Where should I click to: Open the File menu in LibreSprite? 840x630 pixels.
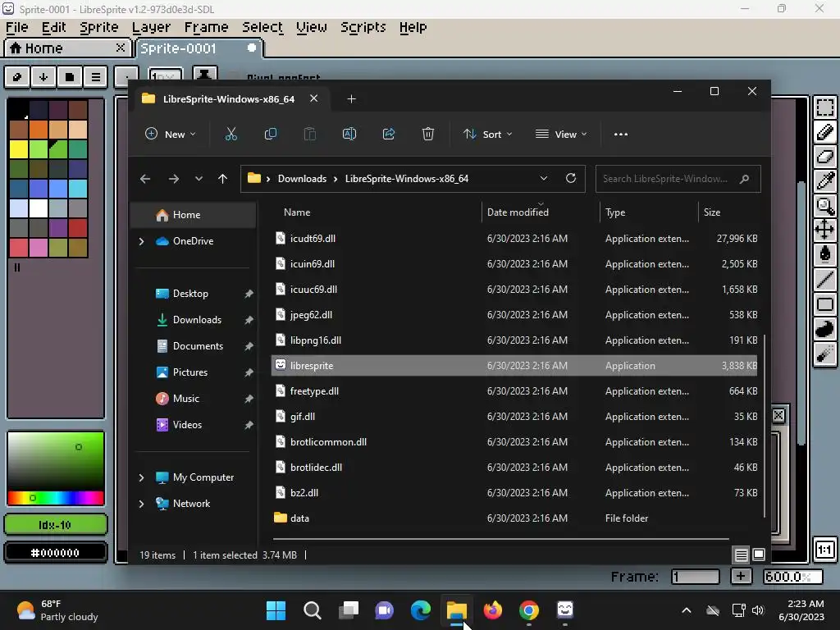point(16,27)
